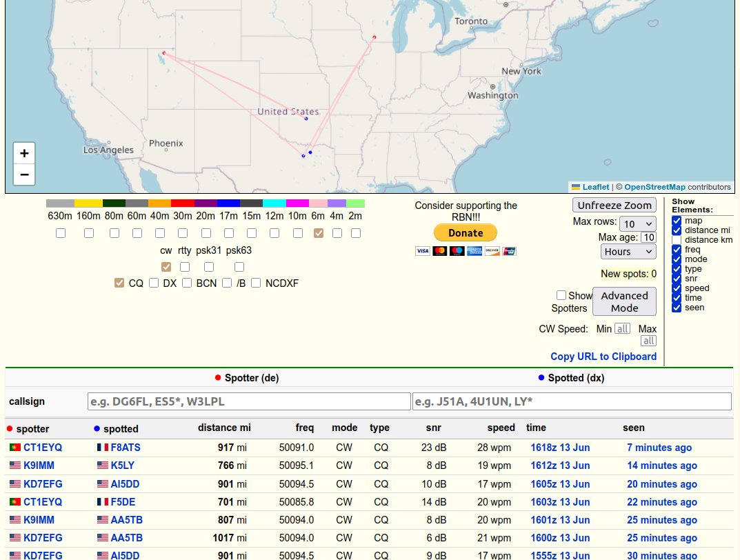Uncheck the 6m band checkbox
Image resolution: width=740 pixels, height=560 pixels.
tap(319, 233)
